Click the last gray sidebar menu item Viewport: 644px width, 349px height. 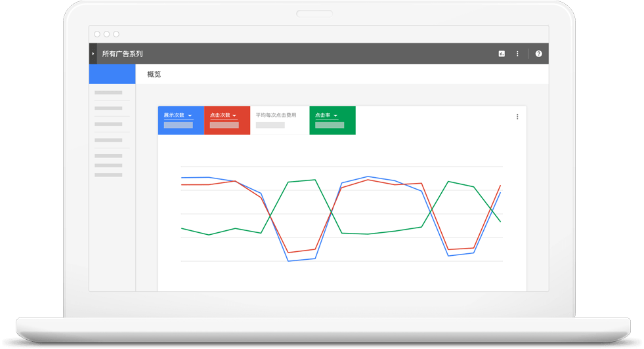[108, 175]
